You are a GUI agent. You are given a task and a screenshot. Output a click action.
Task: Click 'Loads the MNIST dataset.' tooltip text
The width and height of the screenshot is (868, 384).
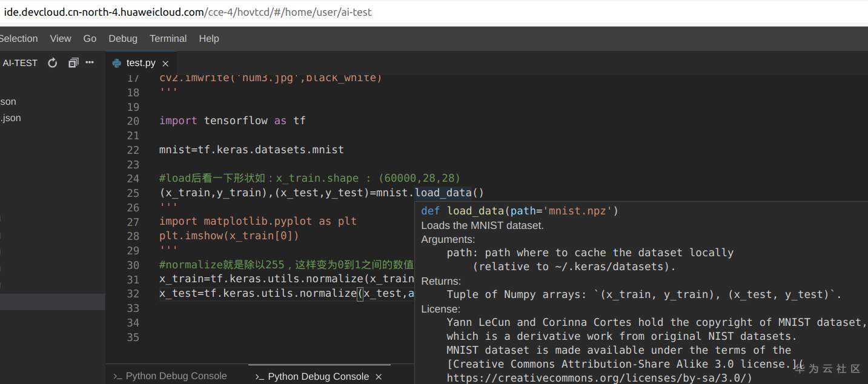[482, 225]
